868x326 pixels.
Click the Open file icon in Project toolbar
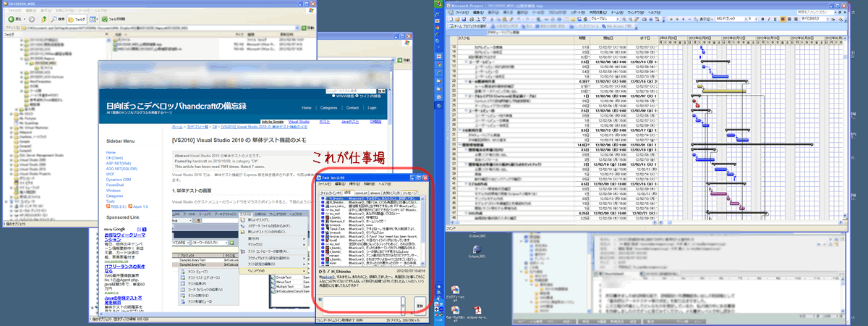457,19
